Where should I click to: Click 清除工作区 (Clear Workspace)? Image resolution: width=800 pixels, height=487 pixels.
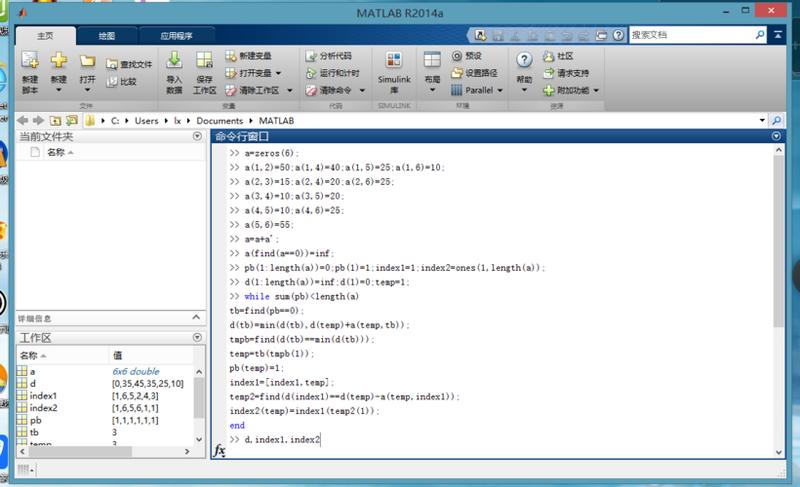point(253,90)
